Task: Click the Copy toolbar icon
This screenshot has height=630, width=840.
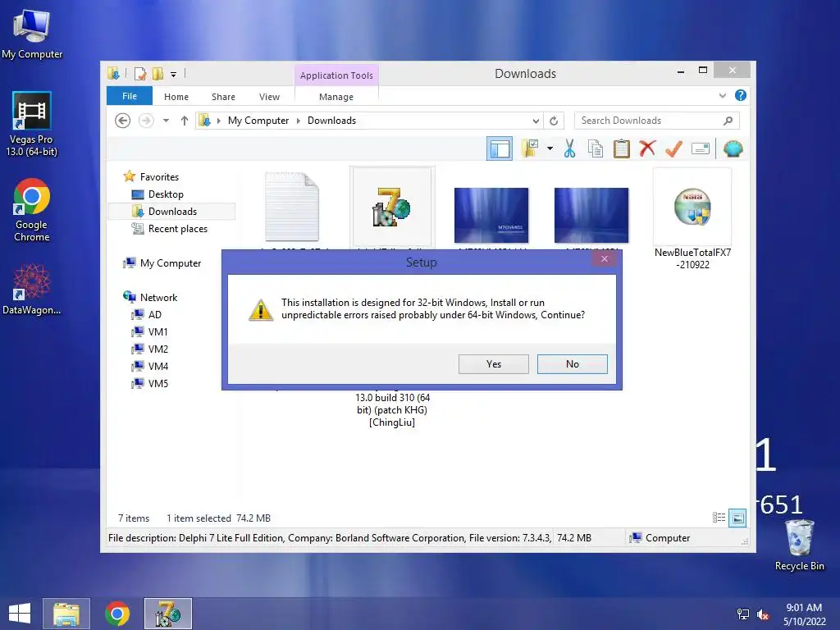Action: pyautogui.click(x=596, y=148)
